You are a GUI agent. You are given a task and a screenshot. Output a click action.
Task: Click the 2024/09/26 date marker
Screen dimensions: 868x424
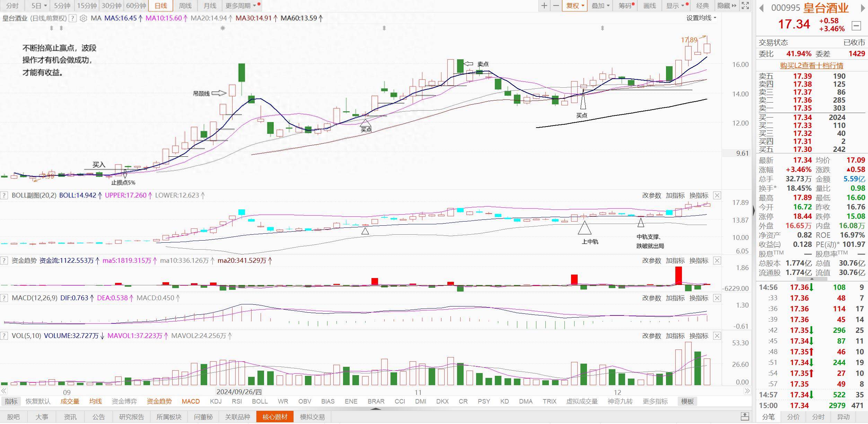tap(239, 392)
